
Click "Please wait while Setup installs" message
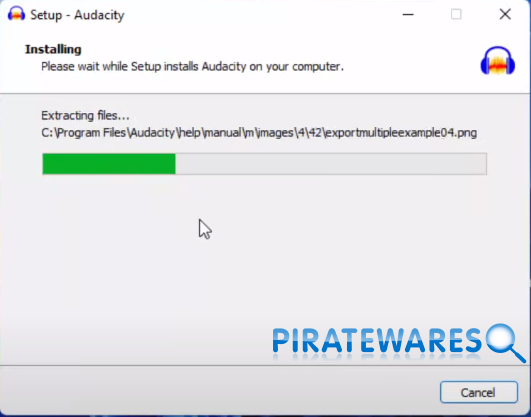click(x=120, y=66)
